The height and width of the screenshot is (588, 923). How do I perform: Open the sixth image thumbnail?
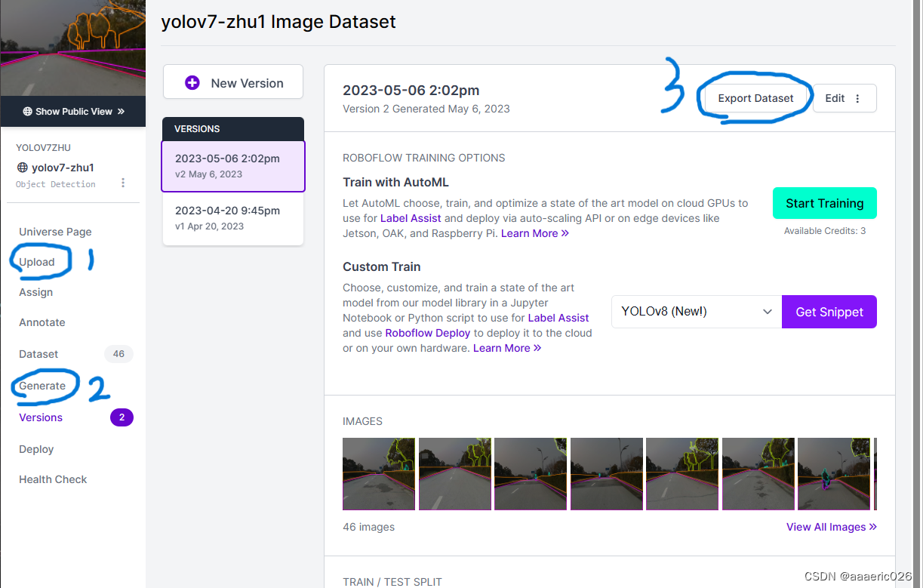(x=758, y=474)
